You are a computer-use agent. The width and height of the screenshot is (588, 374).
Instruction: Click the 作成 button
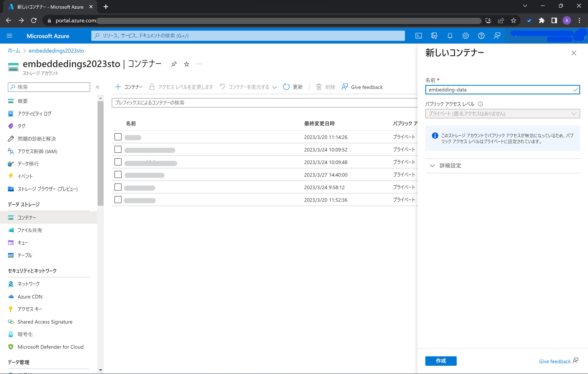click(x=441, y=361)
